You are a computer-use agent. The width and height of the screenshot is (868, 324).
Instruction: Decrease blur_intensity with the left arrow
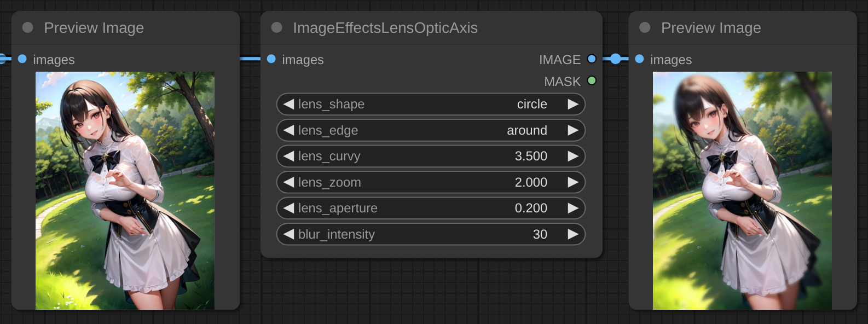point(289,234)
